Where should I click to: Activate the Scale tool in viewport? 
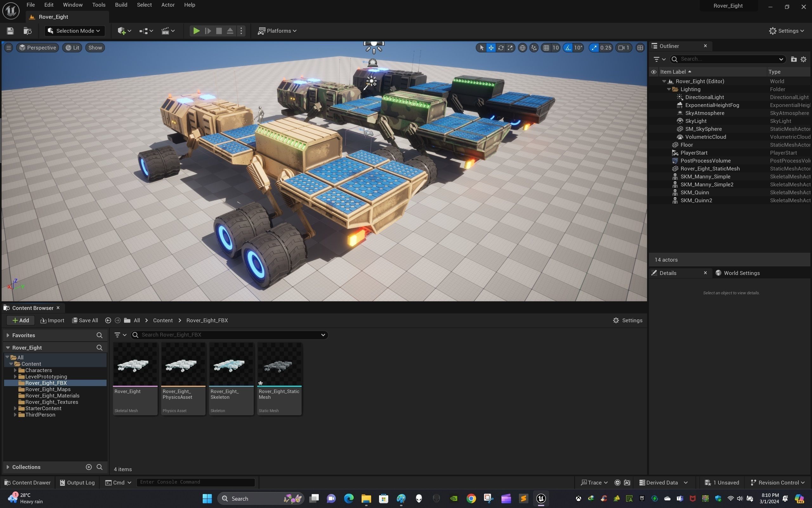point(510,48)
